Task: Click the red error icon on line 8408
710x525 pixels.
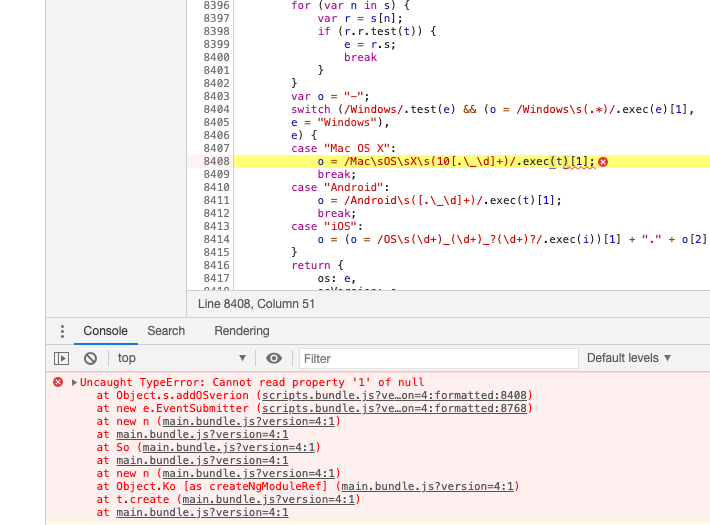Action: coord(603,162)
